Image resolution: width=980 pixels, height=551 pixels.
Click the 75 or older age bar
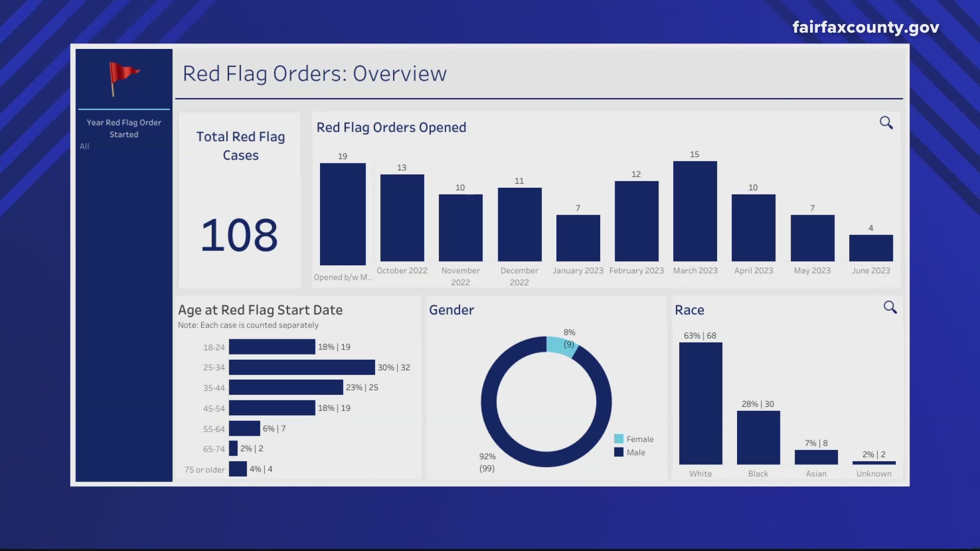point(238,469)
